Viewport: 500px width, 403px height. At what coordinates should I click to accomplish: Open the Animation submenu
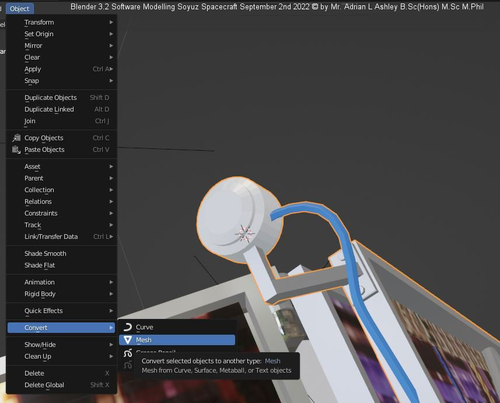pos(61,282)
